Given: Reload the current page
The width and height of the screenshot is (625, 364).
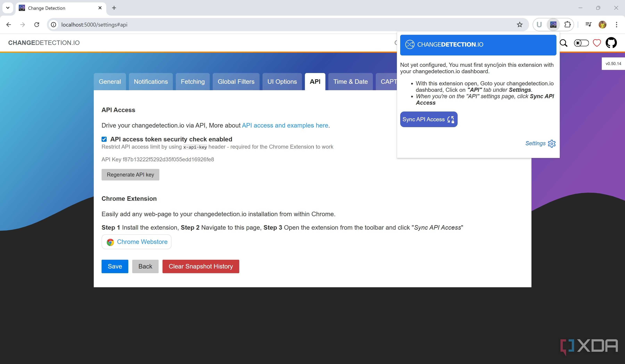Looking at the screenshot, I should point(37,25).
